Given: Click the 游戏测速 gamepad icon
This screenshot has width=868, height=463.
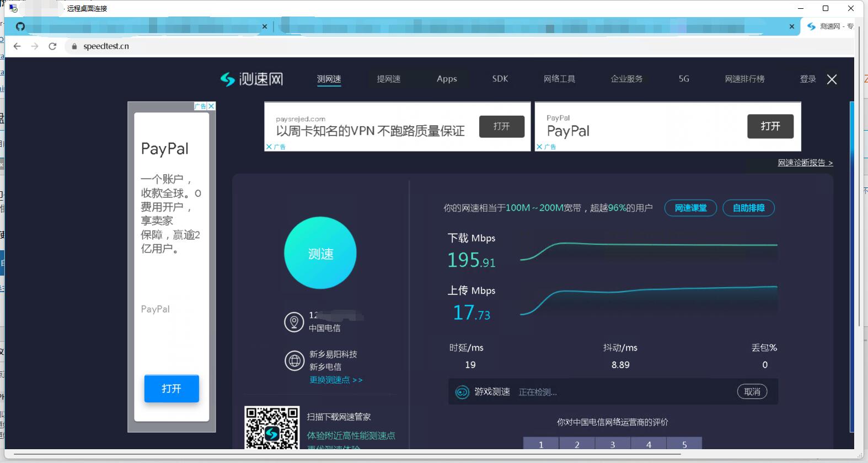Looking at the screenshot, I should (462, 392).
